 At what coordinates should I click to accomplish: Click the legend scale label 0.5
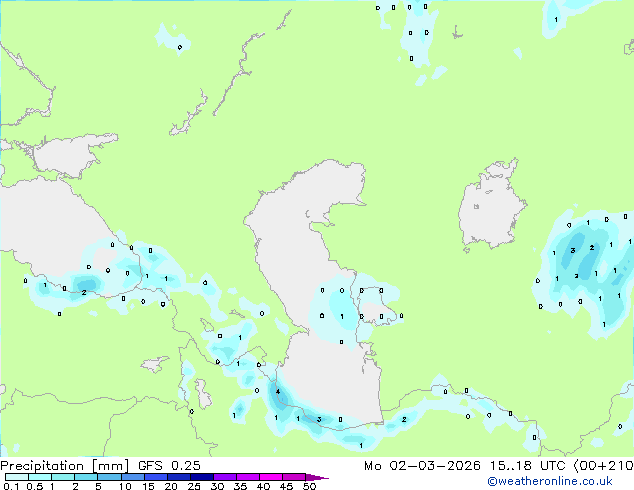34,486
